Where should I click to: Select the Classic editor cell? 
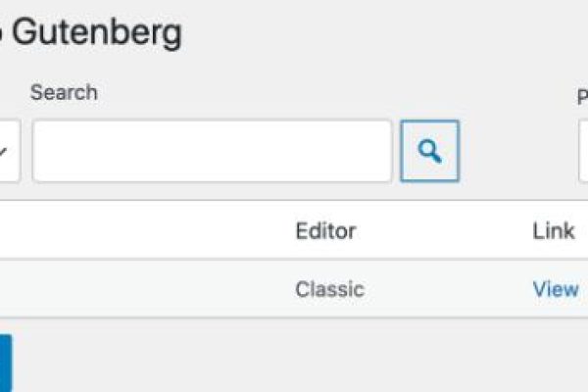(329, 289)
